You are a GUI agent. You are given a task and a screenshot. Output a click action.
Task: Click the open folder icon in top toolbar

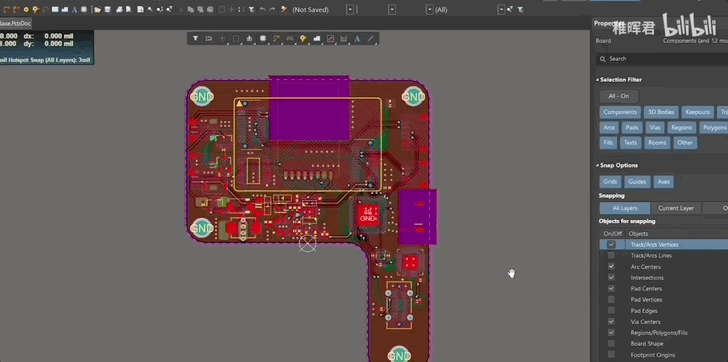(98, 9)
